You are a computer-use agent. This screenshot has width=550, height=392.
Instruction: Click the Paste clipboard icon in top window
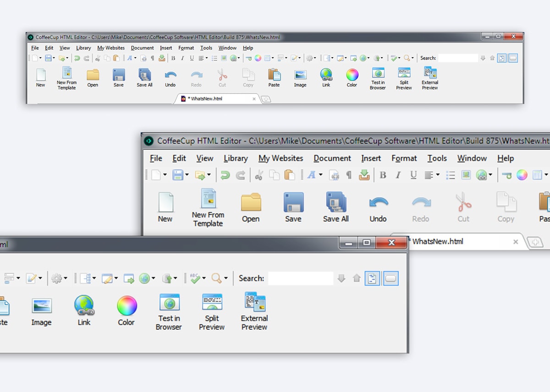pos(274,77)
